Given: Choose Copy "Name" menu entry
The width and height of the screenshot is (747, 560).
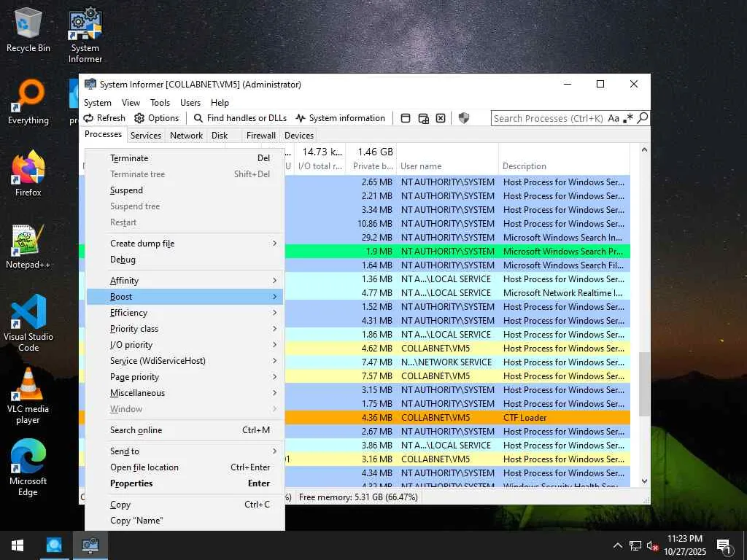Looking at the screenshot, I should coord(185,521).
